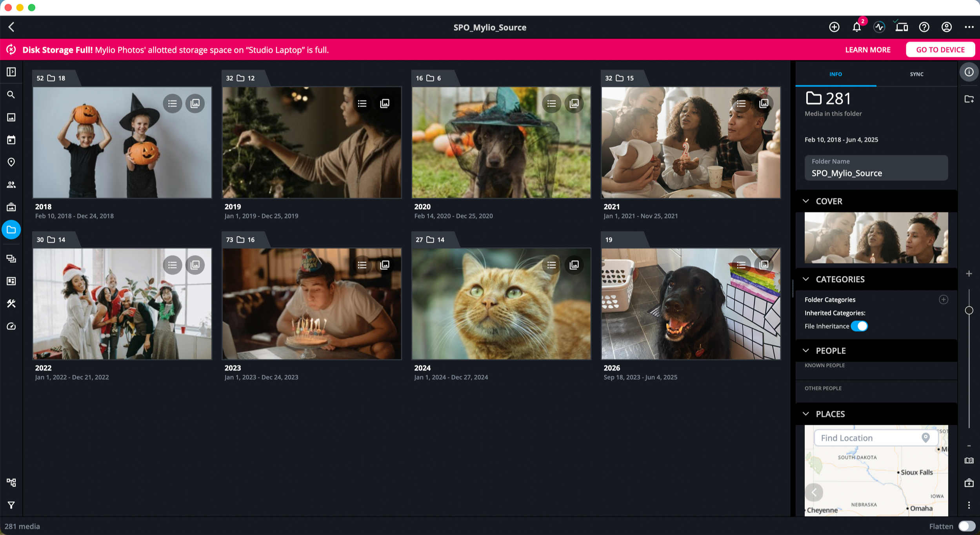Image resolution: width=980 pixels, height=535 pixels.
Task: Open the Map view in the sidebar
Action: click(11, 162)
